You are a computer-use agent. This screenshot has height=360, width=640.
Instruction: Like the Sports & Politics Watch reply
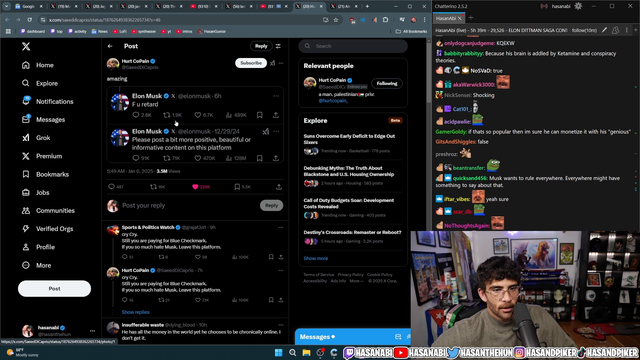point(201,257)
